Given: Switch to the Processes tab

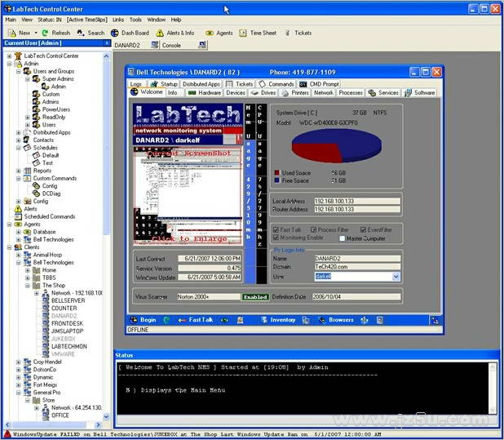Looking at the screenshot, I should click(351, 92).
